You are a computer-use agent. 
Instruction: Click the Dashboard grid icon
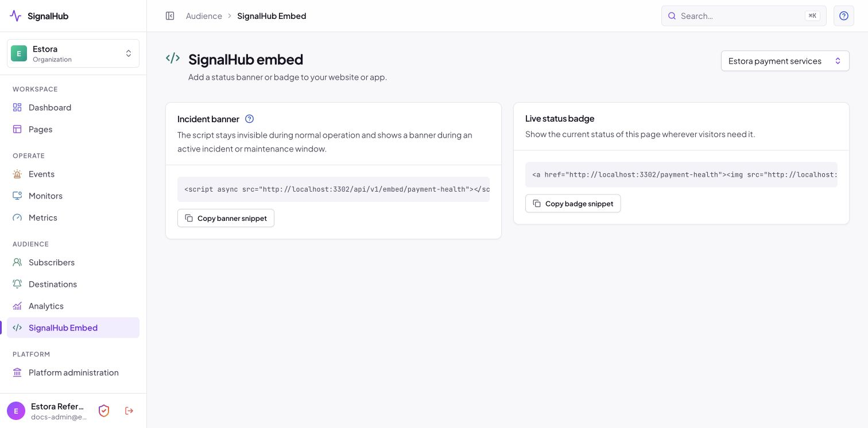[x=17, y=107]
